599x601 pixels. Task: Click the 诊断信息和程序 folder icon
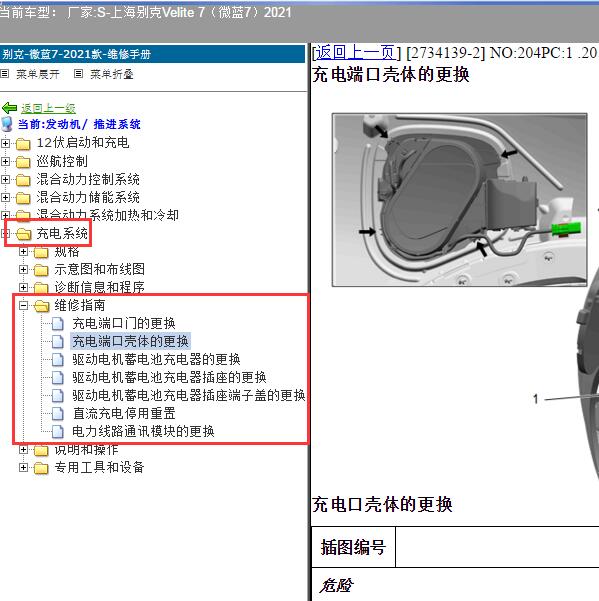pyautogui.click(x=41, y=288)
